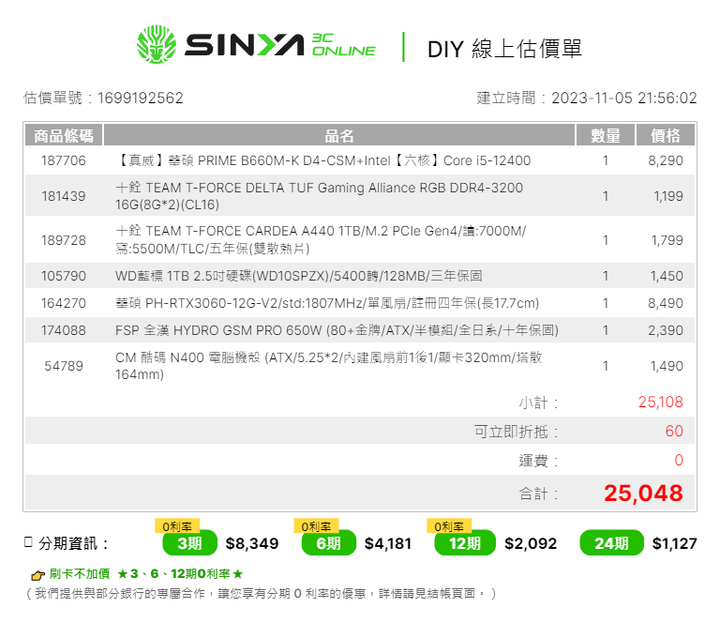Click creation time 2023-11-05 21:56:02
720x623 pixels.
tap(624, 98)
